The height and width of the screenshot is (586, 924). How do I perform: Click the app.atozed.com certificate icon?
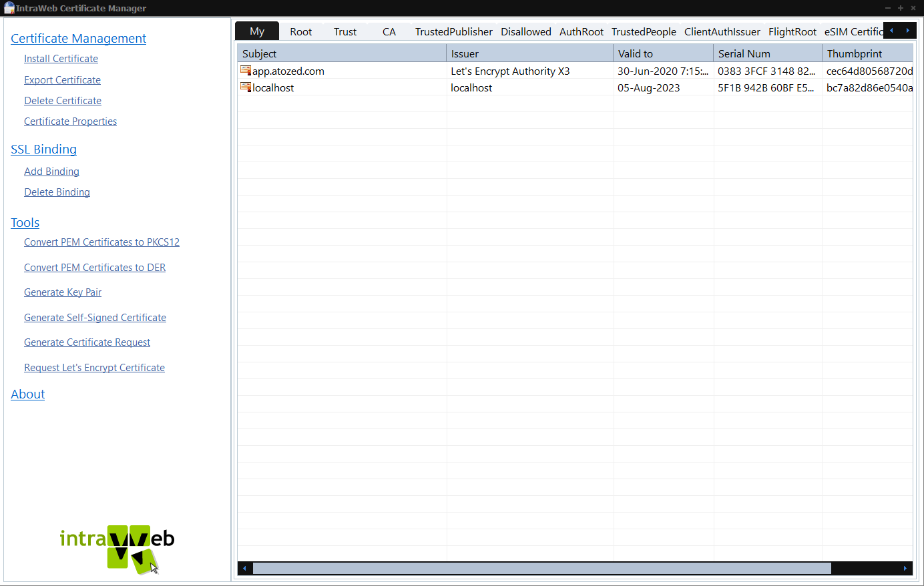coord(246,70)
